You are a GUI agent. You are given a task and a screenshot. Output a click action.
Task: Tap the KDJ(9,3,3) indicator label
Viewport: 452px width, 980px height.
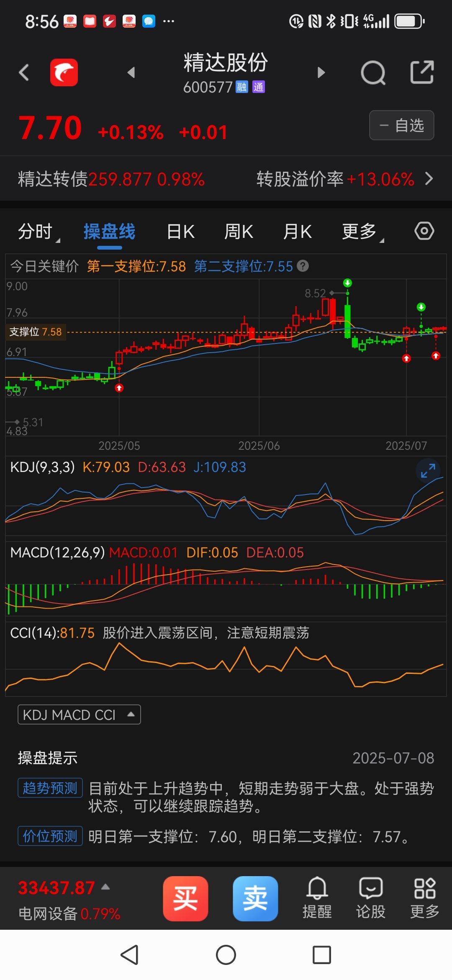(x=42, y=467)
